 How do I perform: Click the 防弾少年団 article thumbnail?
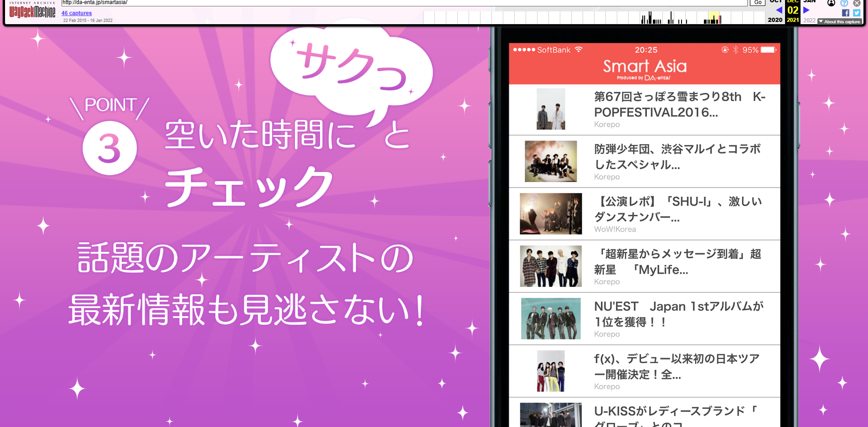click(x=551, y=161)
